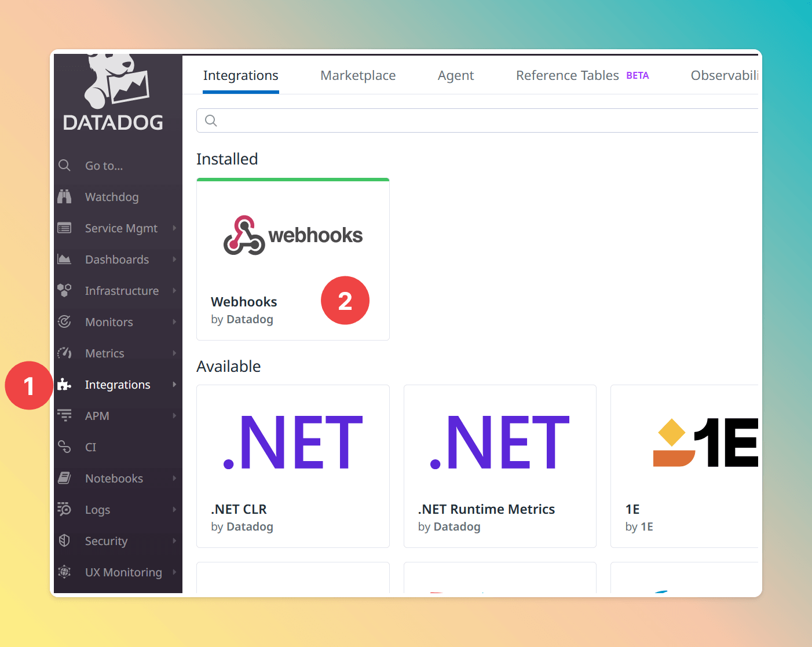Expand the Service Mgmt submenu arrow
This screenshot has width=812, height=647.
(174, 228)
